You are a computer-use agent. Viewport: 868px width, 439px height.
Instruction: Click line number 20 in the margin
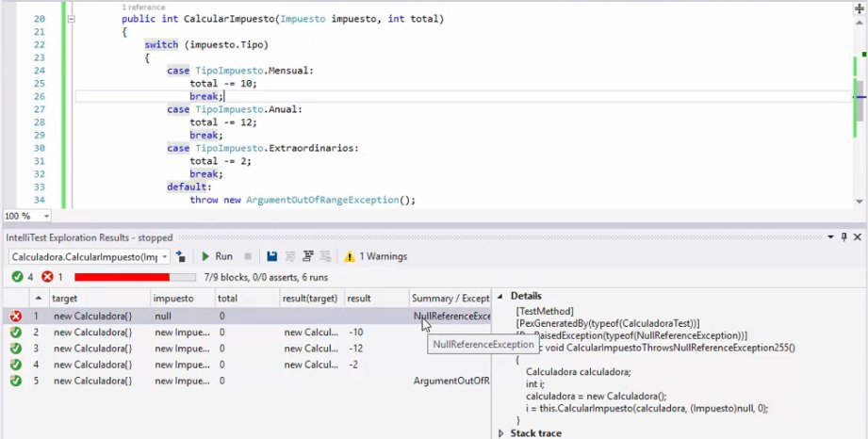39,19
